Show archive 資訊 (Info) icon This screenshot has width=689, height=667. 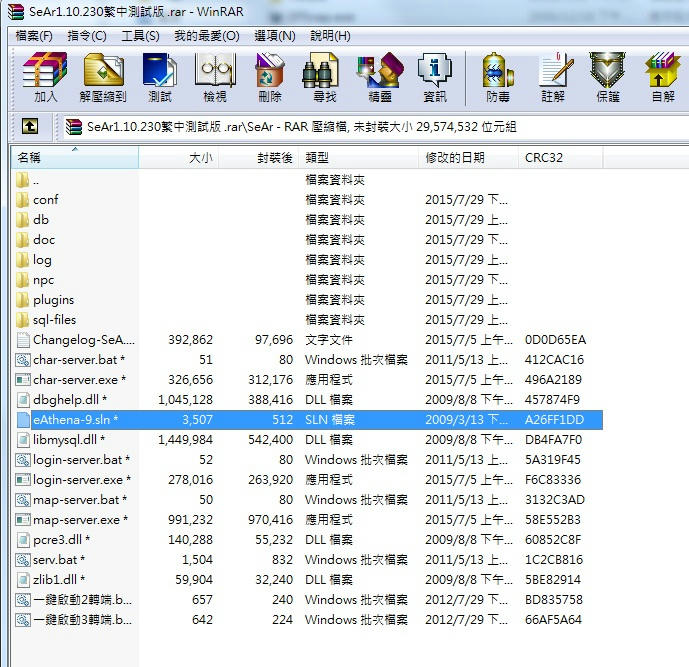tap(435, 70)
